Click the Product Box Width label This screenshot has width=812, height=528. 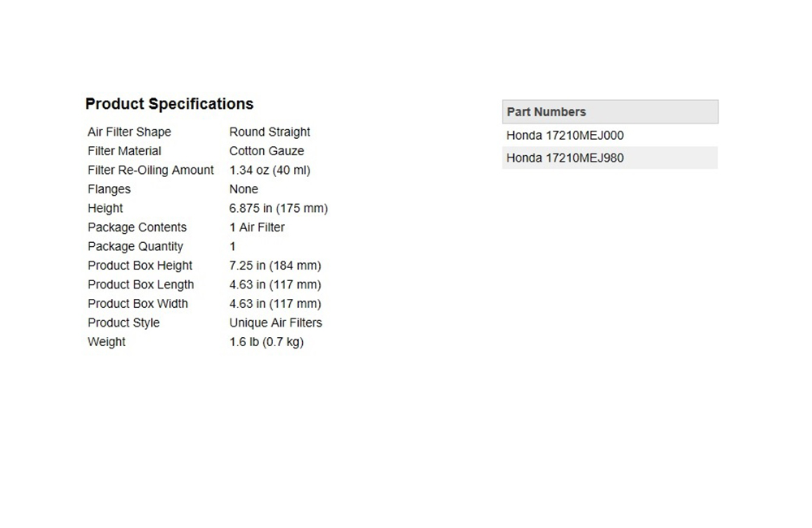(138, 304)
